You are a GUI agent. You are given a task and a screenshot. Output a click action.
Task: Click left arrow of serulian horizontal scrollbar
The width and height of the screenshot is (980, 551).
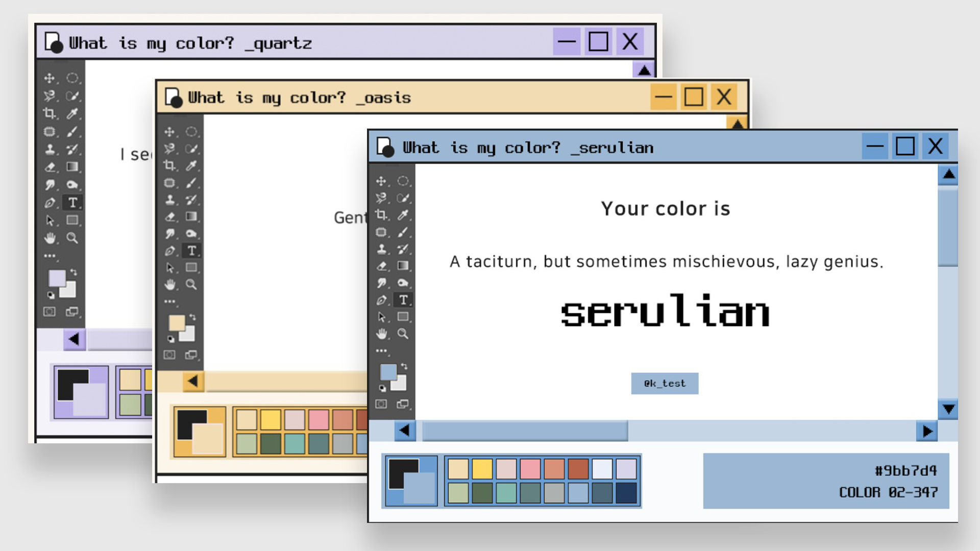point(405,431)
